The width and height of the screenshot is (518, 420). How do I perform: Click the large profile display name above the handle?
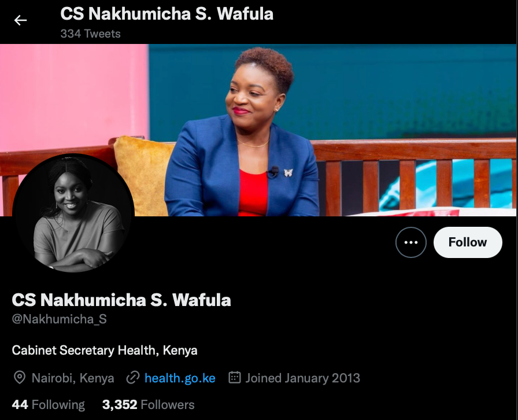point(121,300)
